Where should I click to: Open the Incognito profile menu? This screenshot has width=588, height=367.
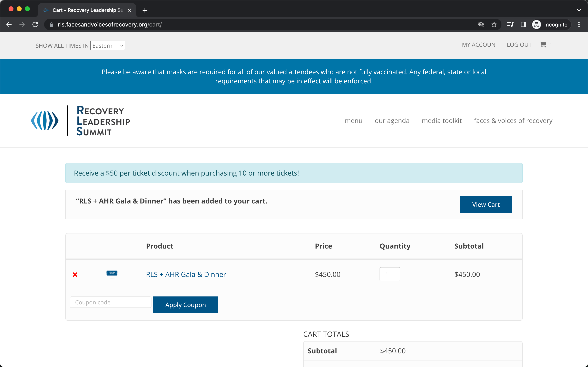point(550,24)
